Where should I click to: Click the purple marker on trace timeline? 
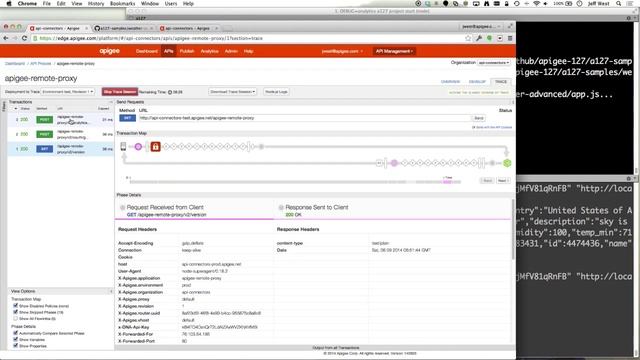[447, 182]
